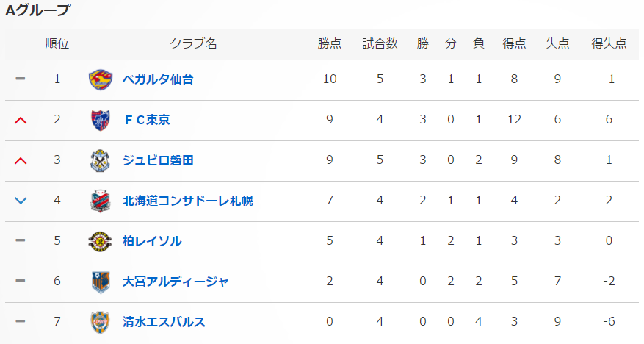Open the ＦＣ東京 team link

click(x=147, y=120)
